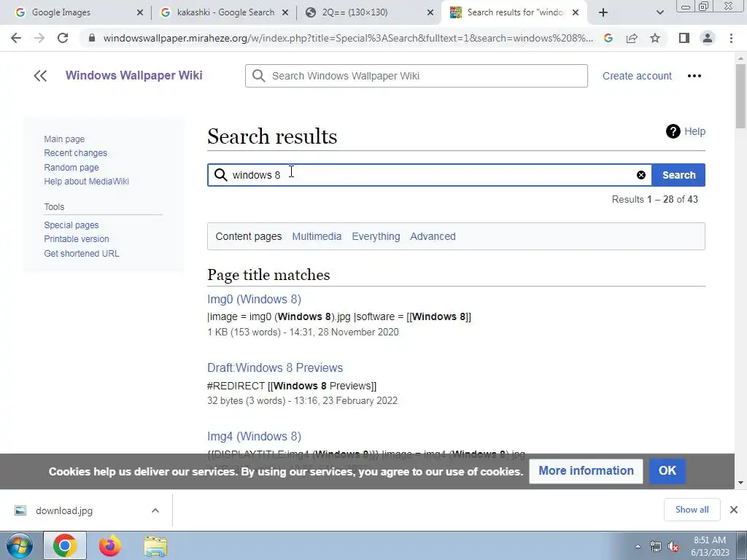Select the Everything search profile
Image resolution: width=747 pixels, height=560 pixels.
click(x=376, y=236)
